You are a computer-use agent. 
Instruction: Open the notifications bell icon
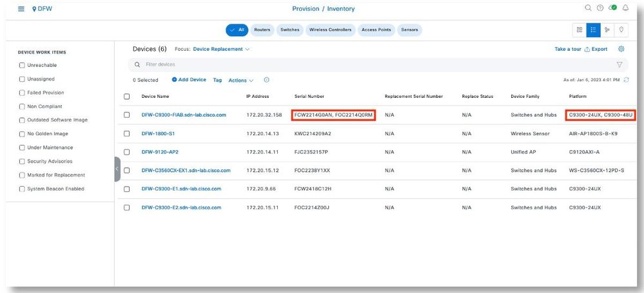[625, 8]
